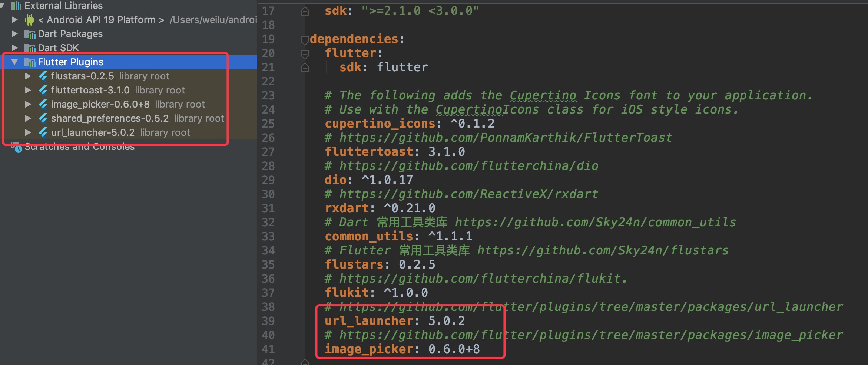868x365 pixels.
Task: Click the Flutter icon beside image_picker-0.6.0+8
Action: point(43,104)
